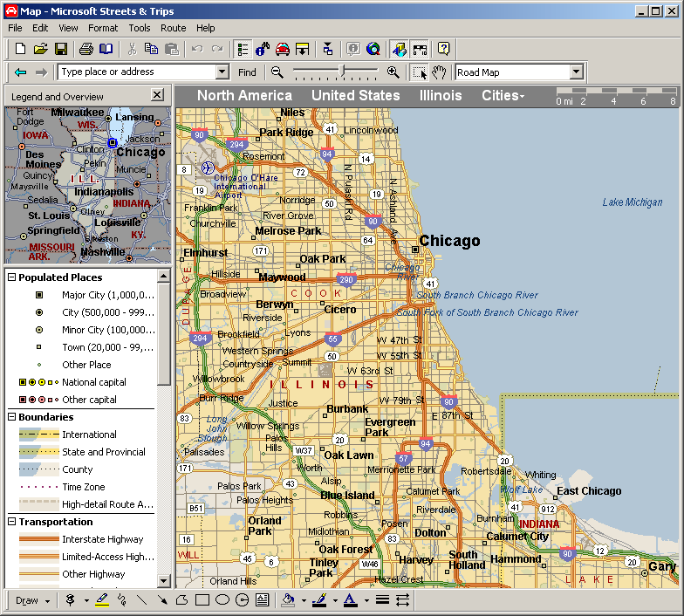Image resolution: width=684 pixels, height=616 pixels.
Task: Open the line color dropdown arrow
Action: pyautogui.click(x=335, y=600)
